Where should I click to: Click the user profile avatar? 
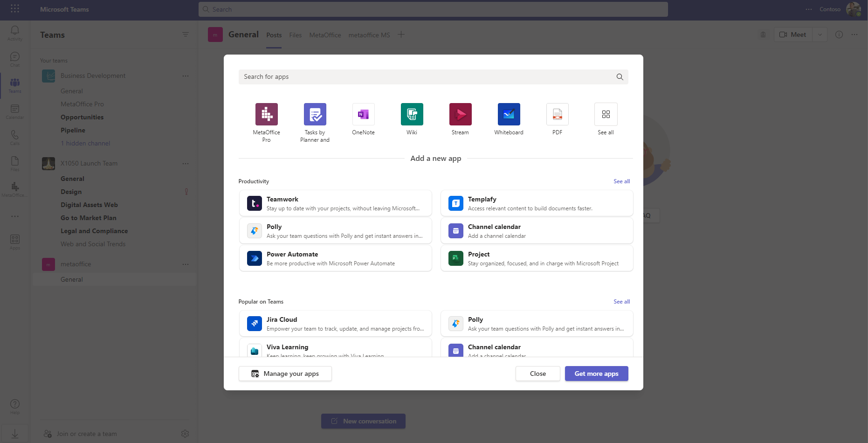[853, 9]
